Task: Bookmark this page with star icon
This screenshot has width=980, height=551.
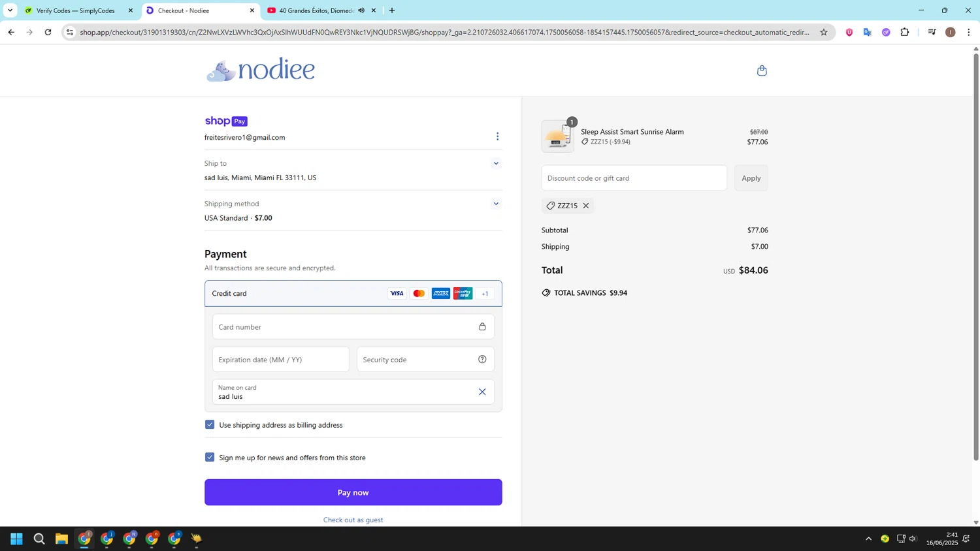Action: 824,32
